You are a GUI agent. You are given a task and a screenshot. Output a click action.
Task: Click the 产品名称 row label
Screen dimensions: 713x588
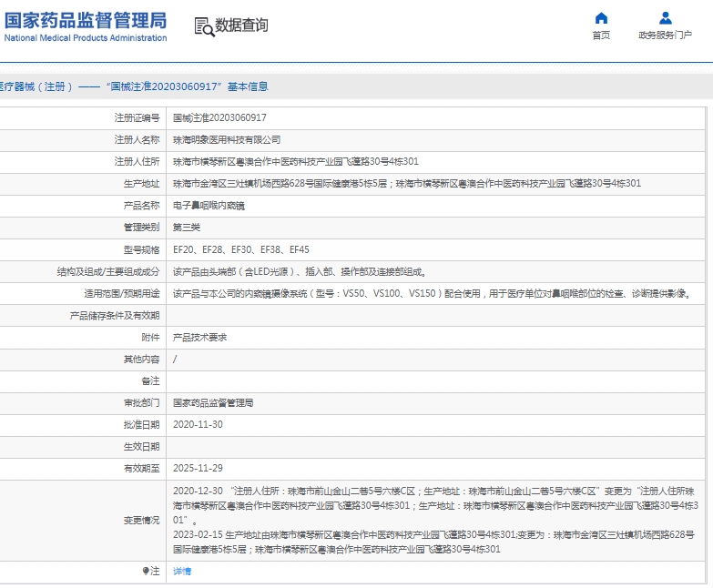[x=141, y=206]
